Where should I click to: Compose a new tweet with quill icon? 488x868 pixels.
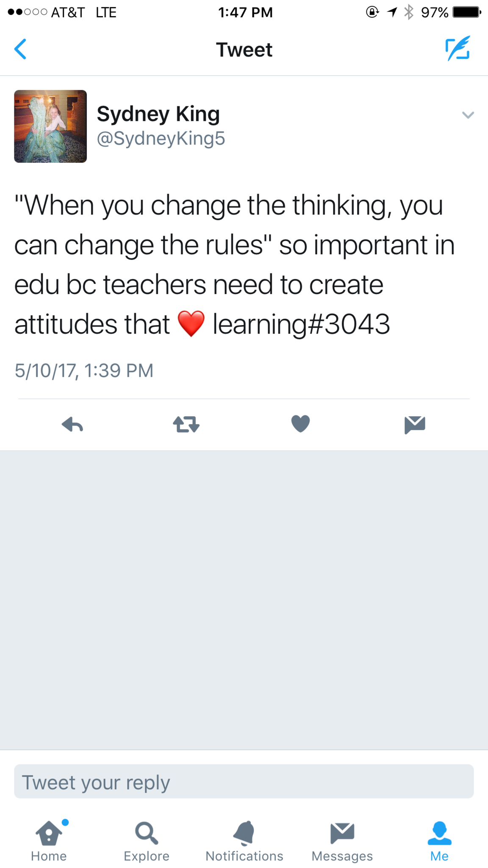tap(457, 48)
